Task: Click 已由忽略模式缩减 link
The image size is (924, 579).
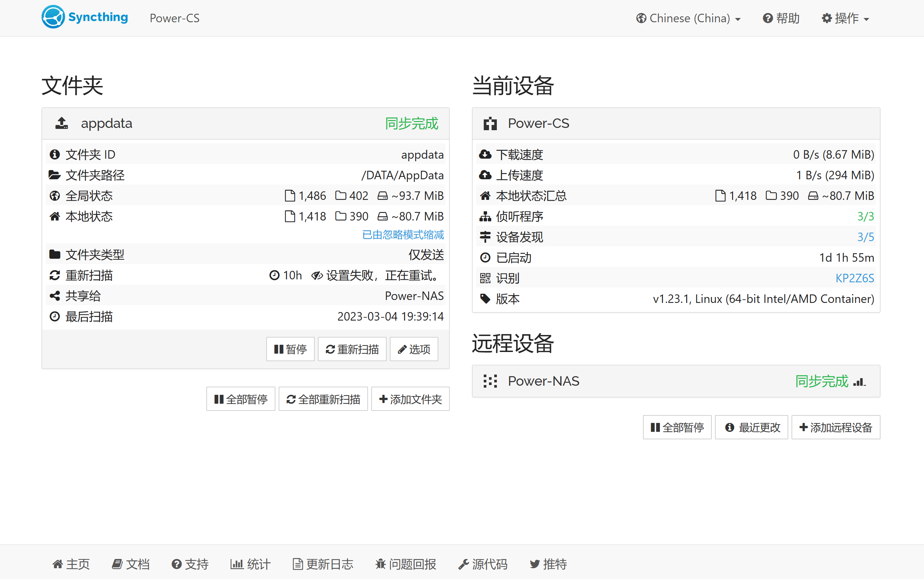Action: point(403,234)
